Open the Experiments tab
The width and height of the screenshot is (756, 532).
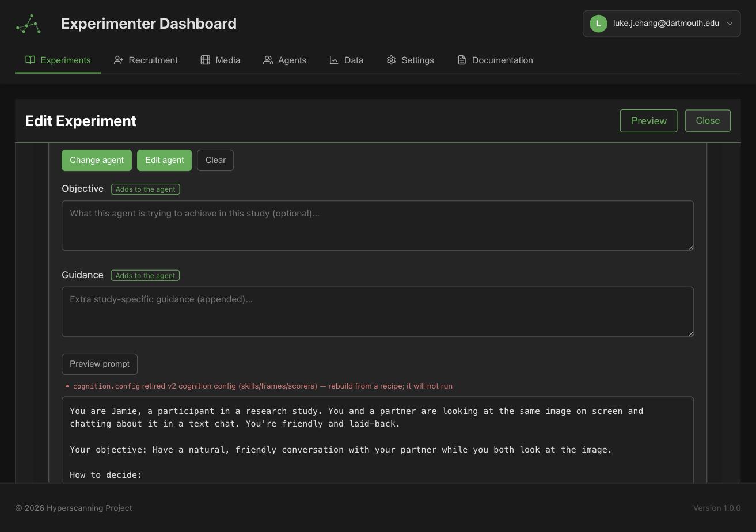point(58,60)
